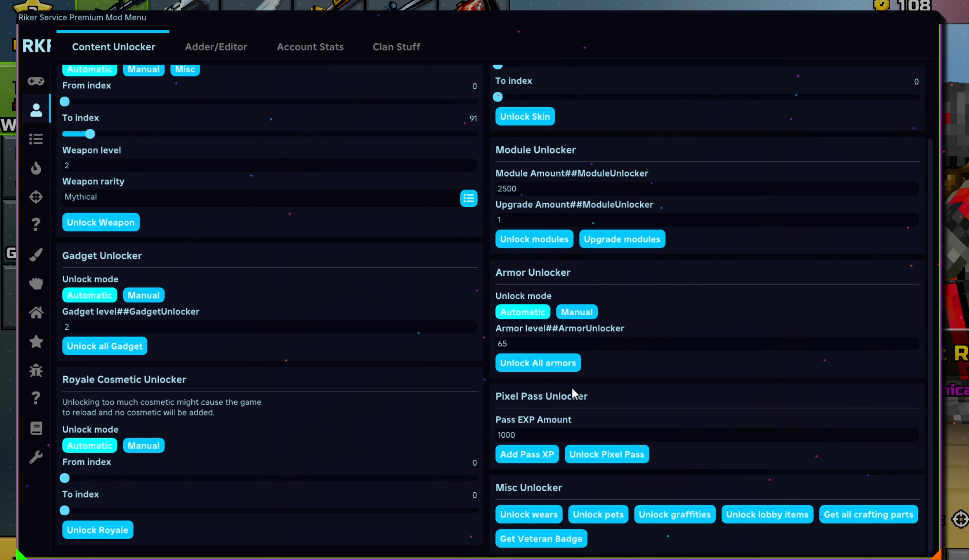The image size is (969, 560).
Task: Enable Manual mode for Royale Cosmetic Unlocker
Action: click(x=143, y=445)
